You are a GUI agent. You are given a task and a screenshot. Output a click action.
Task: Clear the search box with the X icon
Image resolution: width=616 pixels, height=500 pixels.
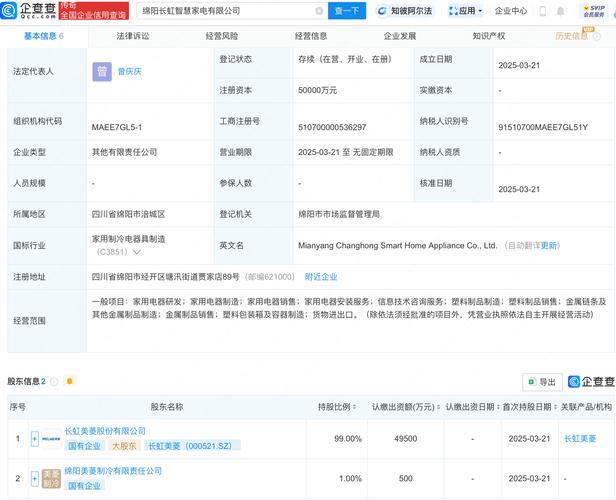(x=319, y=11)
